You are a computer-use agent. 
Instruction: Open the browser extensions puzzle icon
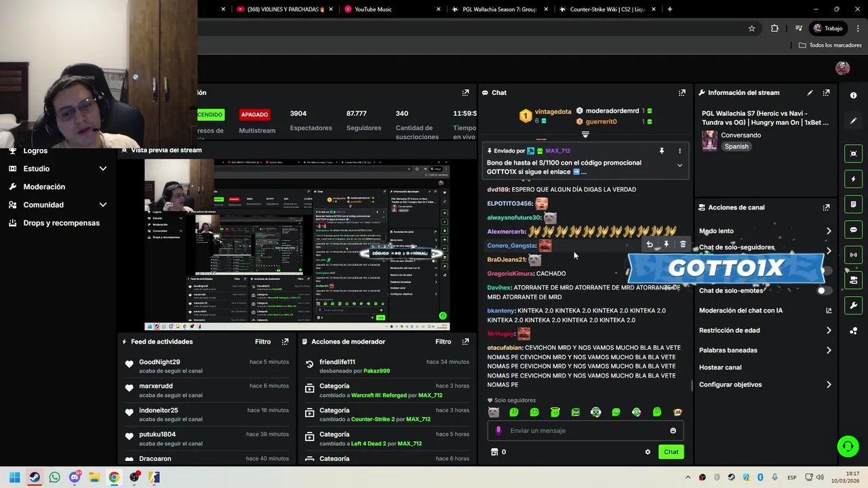pyautogui.click(x=774, y=28)
